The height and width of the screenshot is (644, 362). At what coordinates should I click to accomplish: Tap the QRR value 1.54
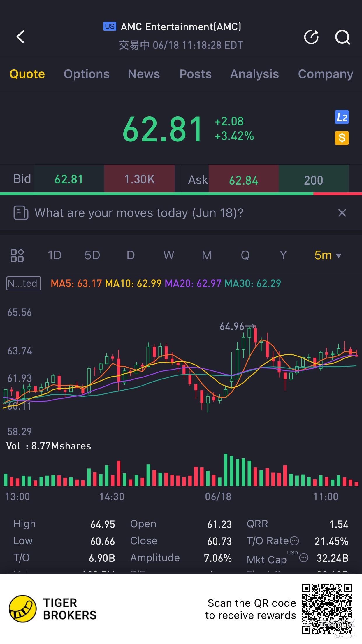339,524
